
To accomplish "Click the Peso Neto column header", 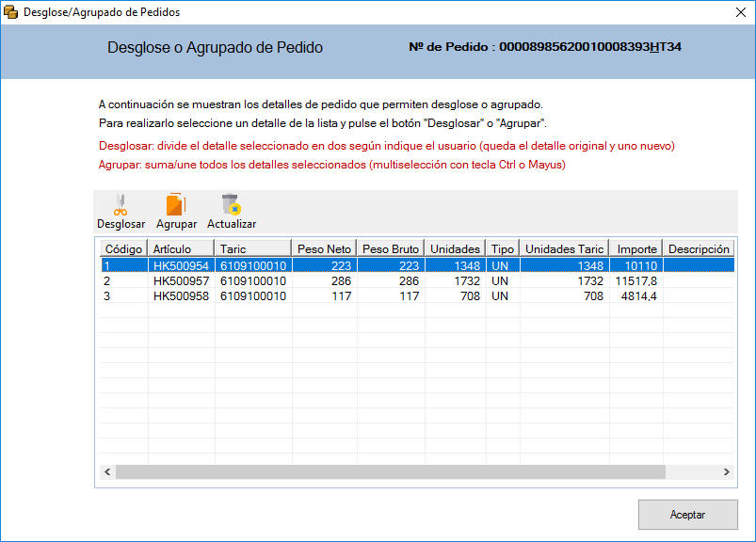I will tap(324, 249).
